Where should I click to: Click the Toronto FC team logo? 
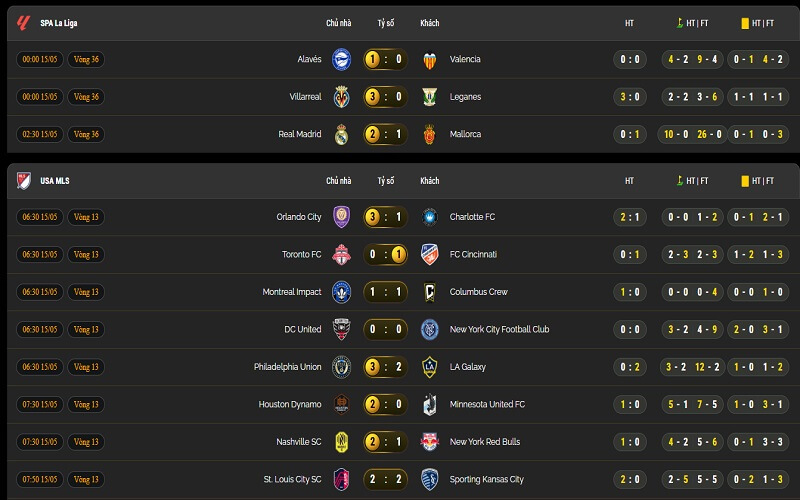click(341, 255)
